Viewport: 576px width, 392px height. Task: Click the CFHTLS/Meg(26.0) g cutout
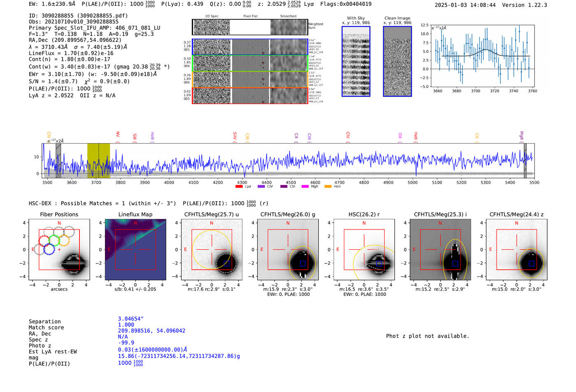pos(288,250)
